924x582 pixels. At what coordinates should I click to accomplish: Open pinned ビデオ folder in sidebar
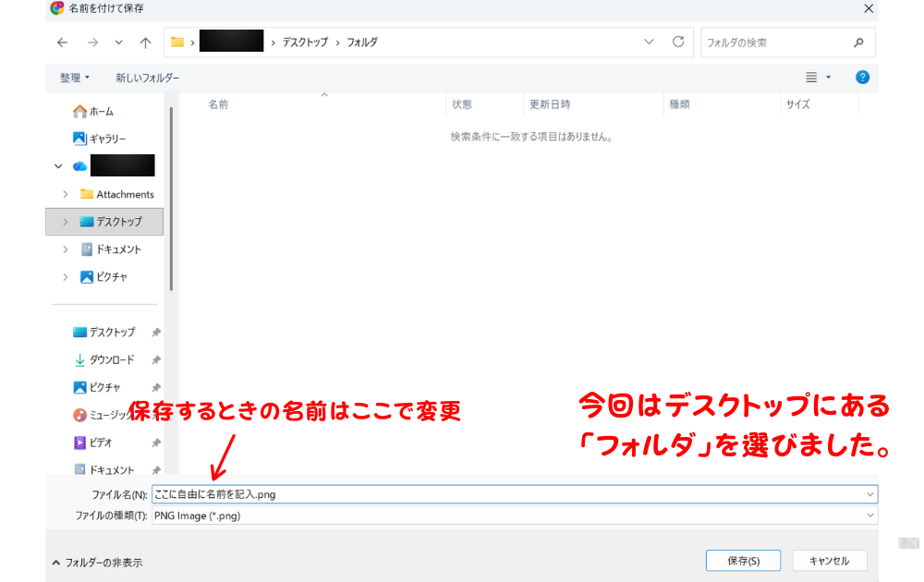(101, 443)
